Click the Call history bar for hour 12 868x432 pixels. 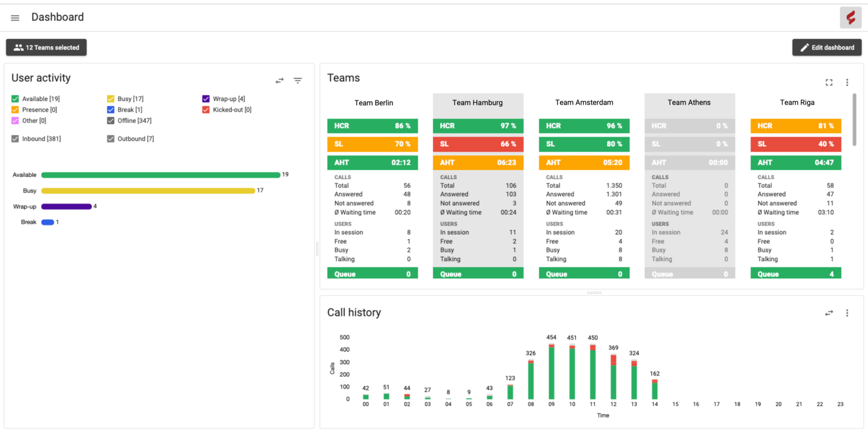614,377
